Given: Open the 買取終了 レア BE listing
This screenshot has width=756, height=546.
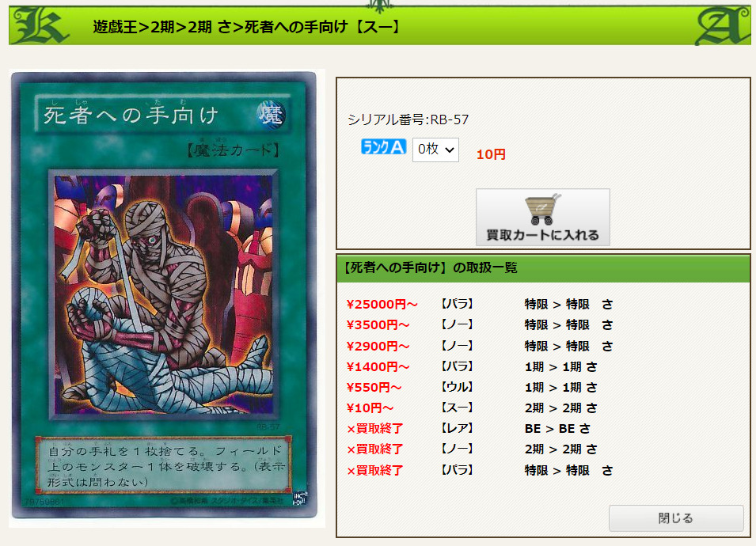Looking at the screenshot, I should pyautogui.click(x=468, y=428).
